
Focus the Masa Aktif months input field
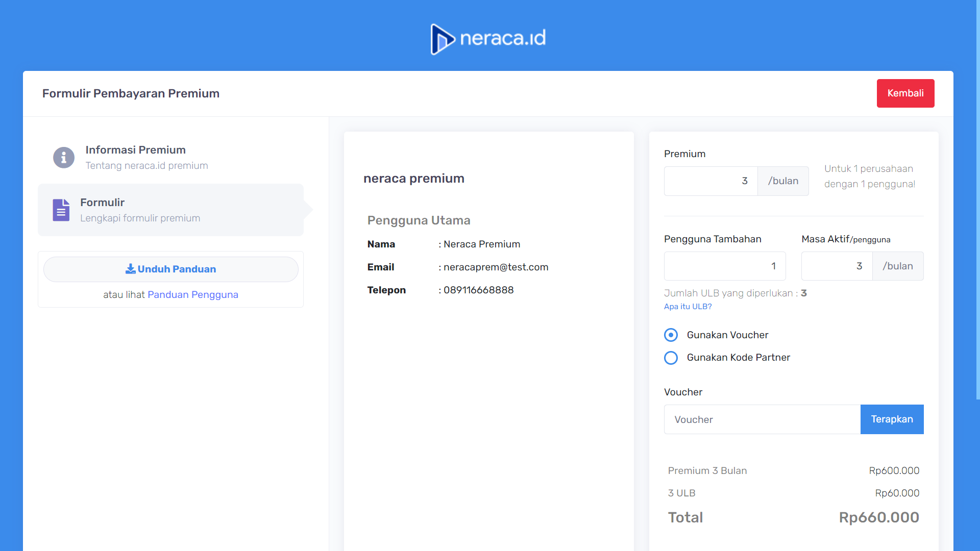click(x=837, y=266)
